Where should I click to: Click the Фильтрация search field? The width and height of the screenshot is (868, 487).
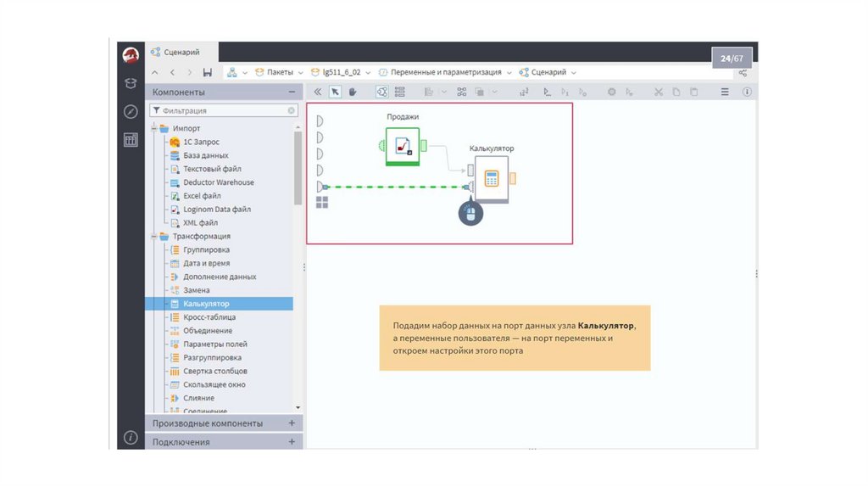pyautogui.click(x=222, y=110)
